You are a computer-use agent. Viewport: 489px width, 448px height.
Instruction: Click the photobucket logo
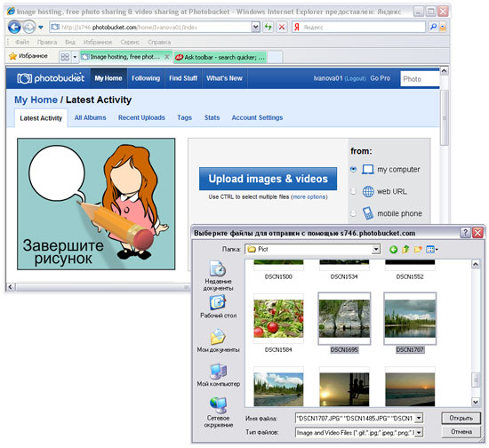[51, 78]
